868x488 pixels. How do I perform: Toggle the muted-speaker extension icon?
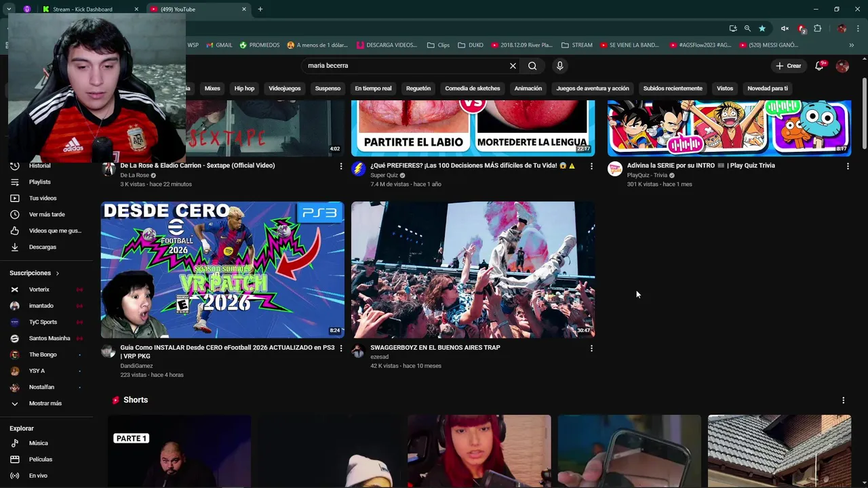coord(785,28)
